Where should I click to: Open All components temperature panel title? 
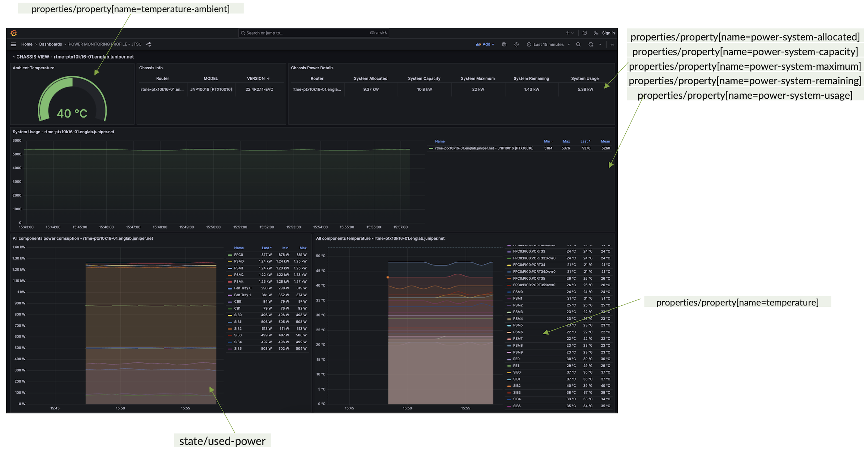[380, 239]
